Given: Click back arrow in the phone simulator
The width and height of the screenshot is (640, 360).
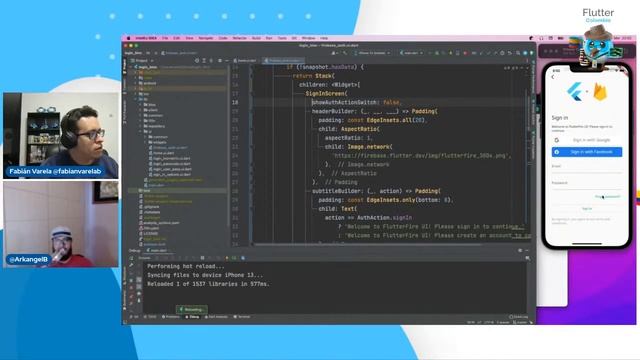Looking at the screenshot, I should 553,77.
